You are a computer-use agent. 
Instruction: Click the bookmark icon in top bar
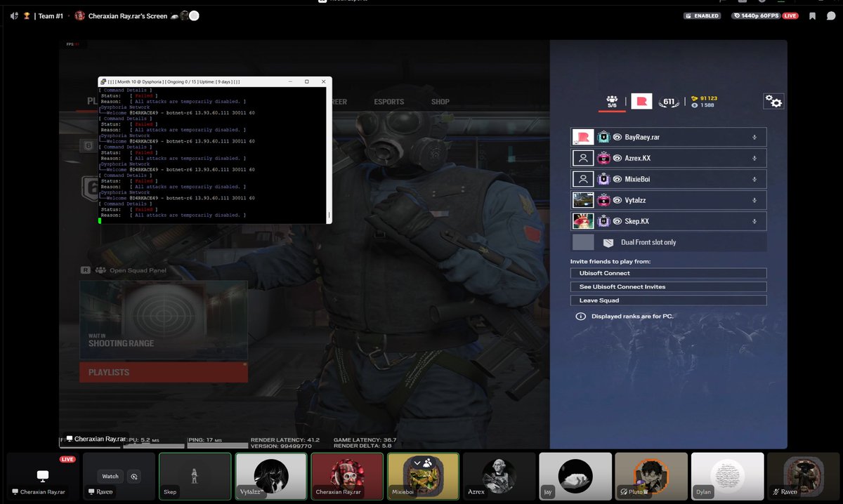(x=812, y=15)
